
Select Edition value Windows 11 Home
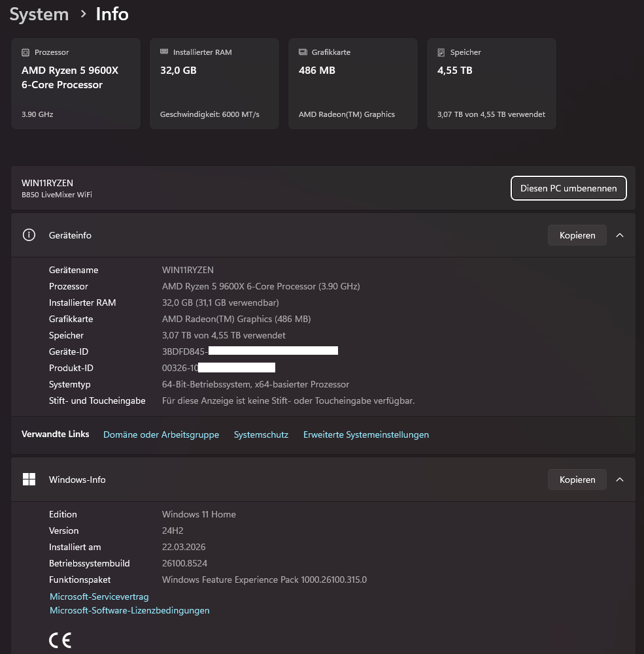199,514
